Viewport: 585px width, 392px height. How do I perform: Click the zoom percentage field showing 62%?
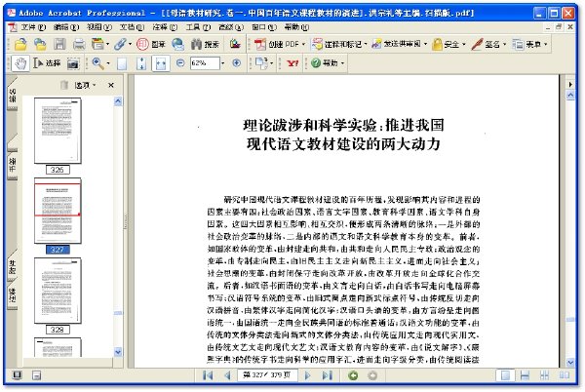click(x=205, y=63)
